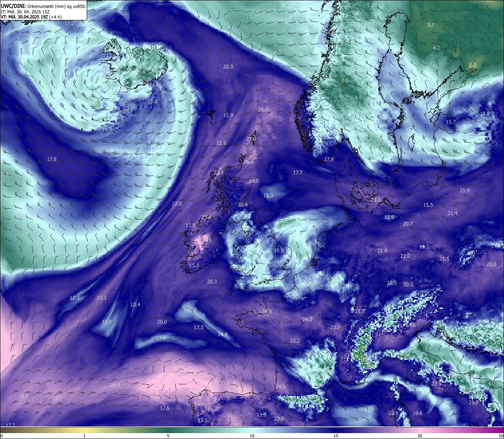Click the 17.3 value west of Brittany
Viewport: 504px width, 439px height.
pos(198,328)
